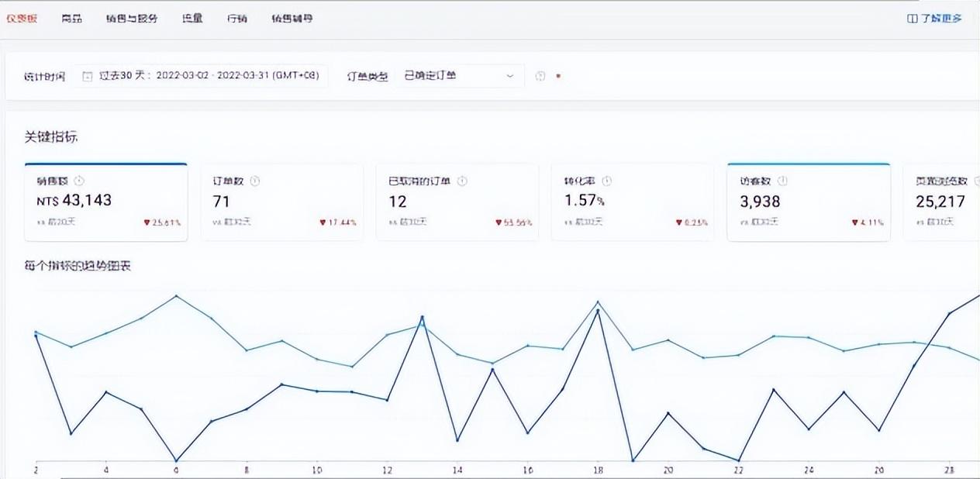Click the help icon next to 订单类型 filter
Screen dimensions: 980x479
pos(541,76)
